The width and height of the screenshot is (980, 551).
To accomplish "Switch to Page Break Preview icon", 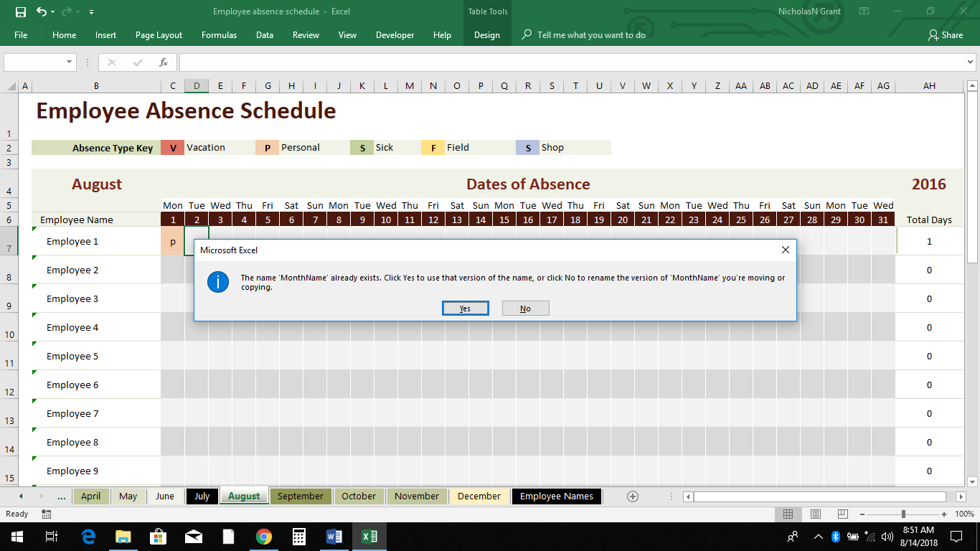I will (x=842, y=514).
